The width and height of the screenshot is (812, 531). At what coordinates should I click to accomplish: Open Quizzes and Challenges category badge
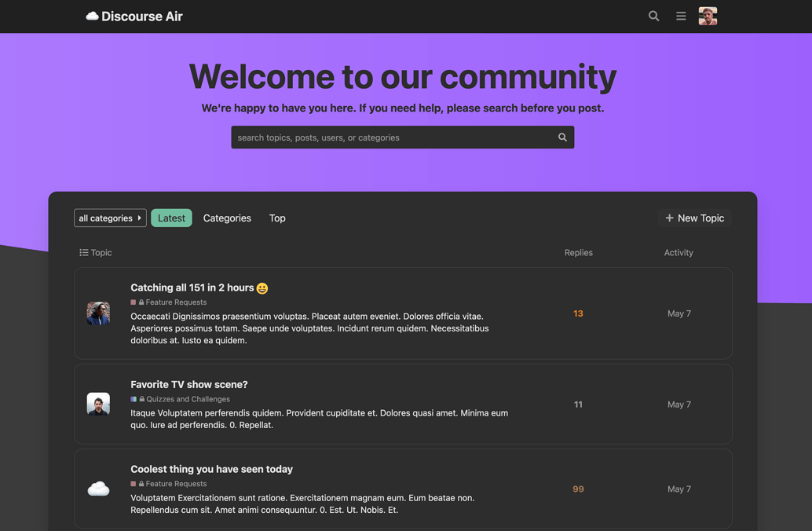tap(187, 399)
